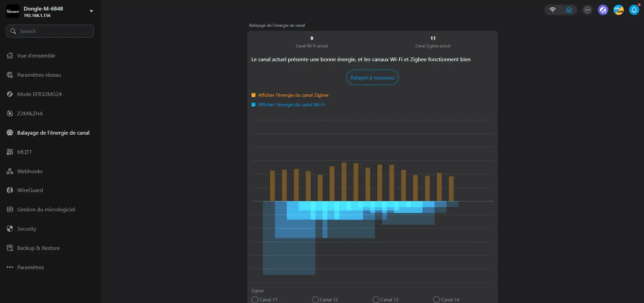Click the SONOFF logo icon
This screenshot has width=644, height=303.
click(13, 11)
